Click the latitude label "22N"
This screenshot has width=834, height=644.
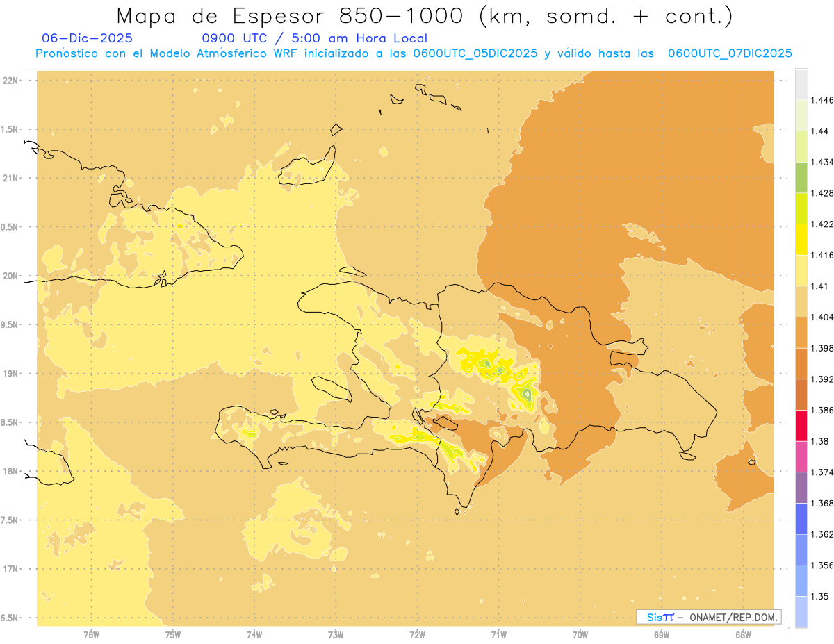10,81
